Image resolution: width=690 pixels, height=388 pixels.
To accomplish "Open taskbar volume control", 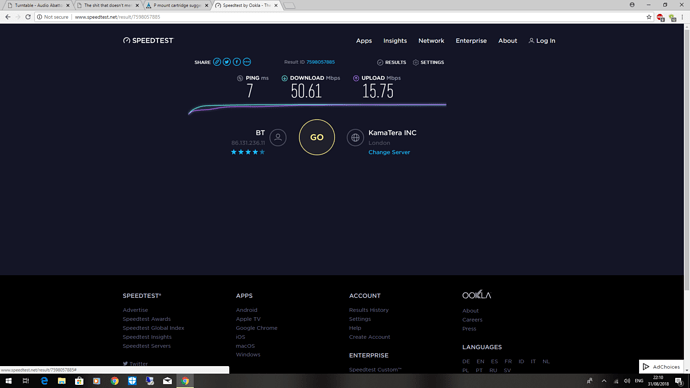I will (x=627, y=381).
